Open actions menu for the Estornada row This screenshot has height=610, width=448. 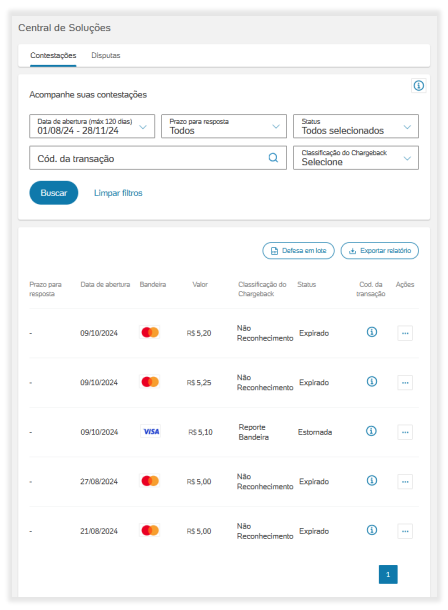point(405,432)
